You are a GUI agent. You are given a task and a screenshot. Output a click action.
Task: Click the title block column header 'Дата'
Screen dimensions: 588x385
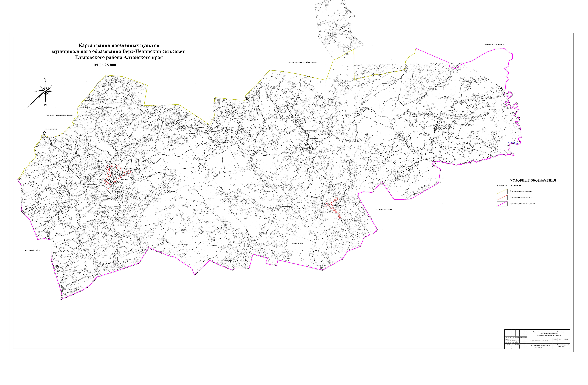click(526, 338)
